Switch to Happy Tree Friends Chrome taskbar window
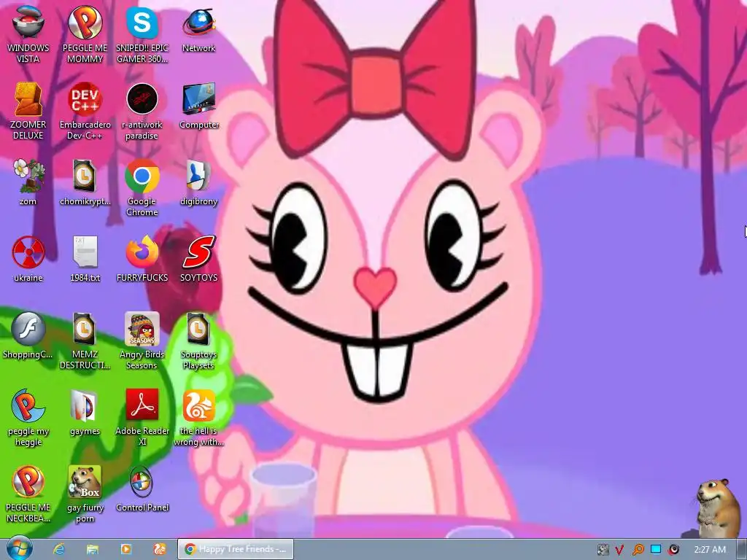This screenshot has width=747, height=560. click(x=236, y=549)
